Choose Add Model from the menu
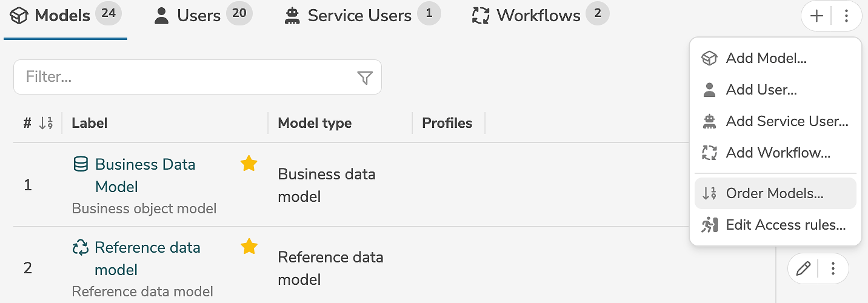This screenshot has height=303, width=868. 766,58
